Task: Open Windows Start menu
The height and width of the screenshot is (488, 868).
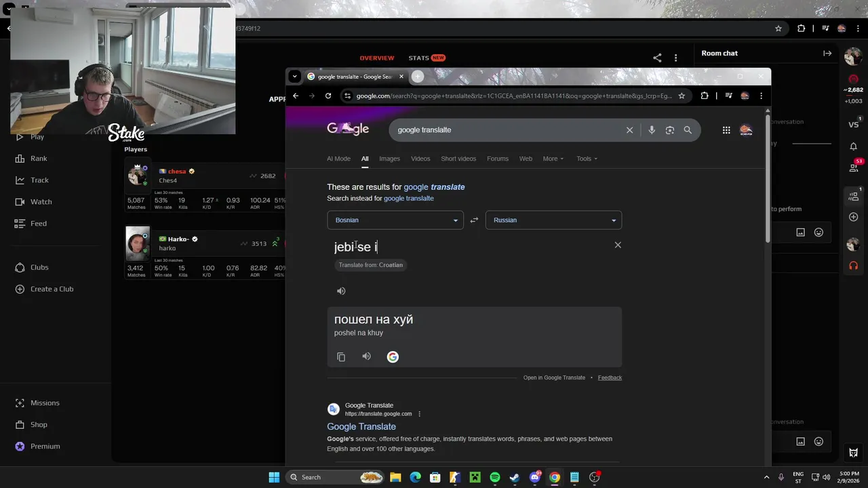Action: tap(274, 477)
